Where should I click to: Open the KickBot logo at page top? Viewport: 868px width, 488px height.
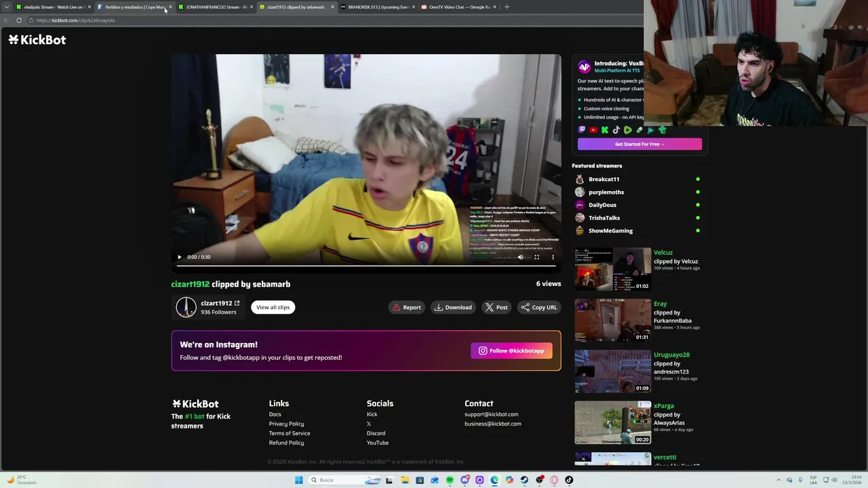click(37, 40)
